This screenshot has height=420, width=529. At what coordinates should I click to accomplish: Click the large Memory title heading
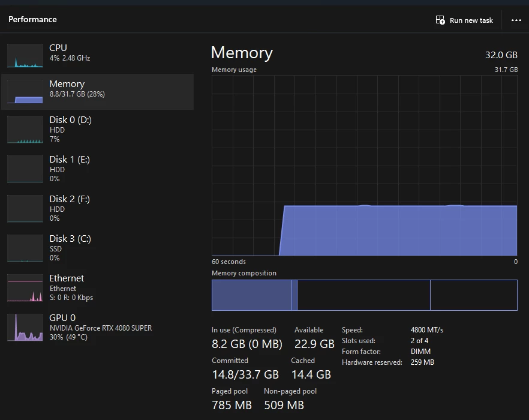(x=242, y=53)
